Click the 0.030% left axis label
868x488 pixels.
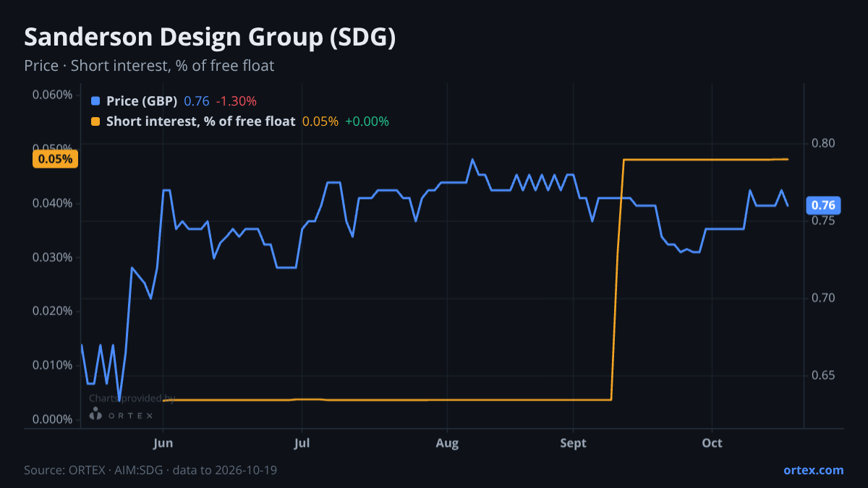[x=52, y=257]
